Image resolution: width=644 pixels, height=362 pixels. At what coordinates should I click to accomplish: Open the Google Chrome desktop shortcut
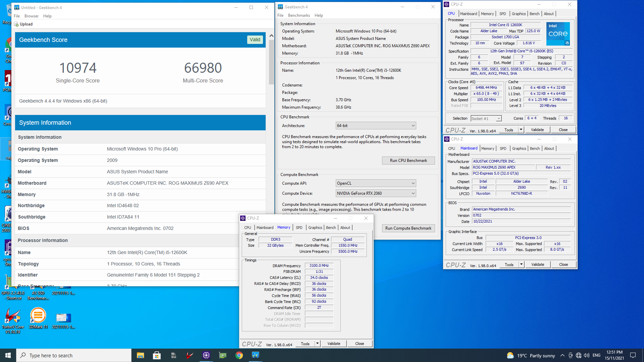(8, 50)
